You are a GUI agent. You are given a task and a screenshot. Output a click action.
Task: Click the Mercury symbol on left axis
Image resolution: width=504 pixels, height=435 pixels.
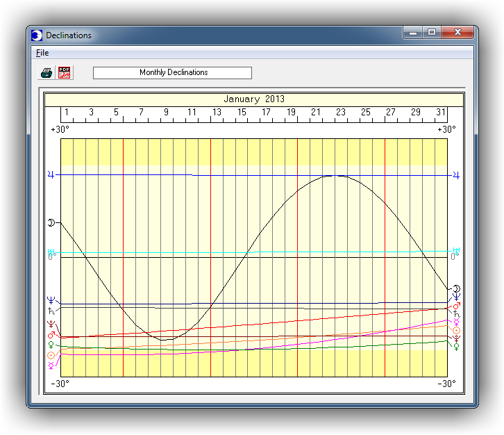(x=51, y=366)
